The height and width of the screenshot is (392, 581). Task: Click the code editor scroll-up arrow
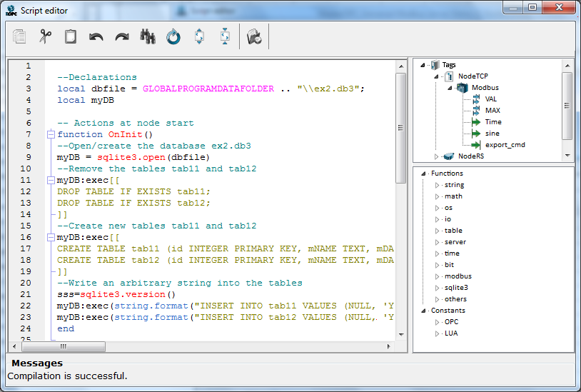point(401,66)
